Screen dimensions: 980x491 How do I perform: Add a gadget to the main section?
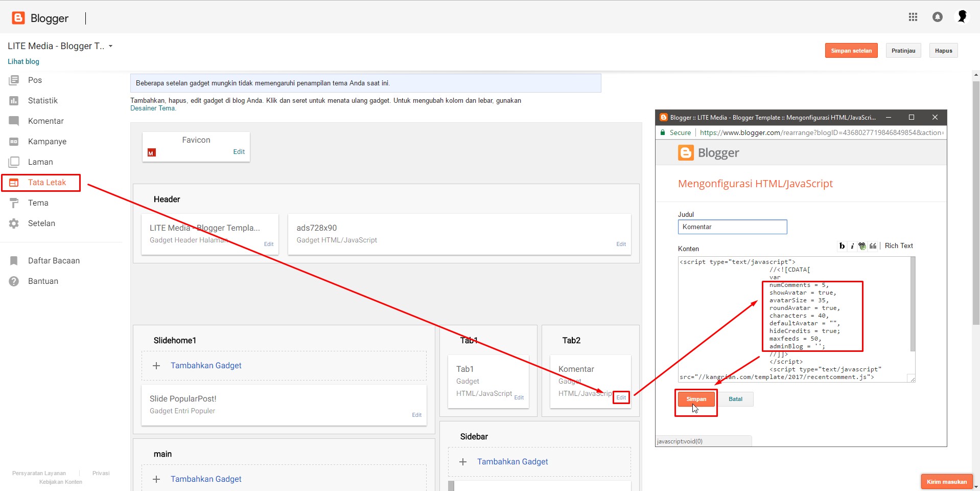click(x=206, y=479)
